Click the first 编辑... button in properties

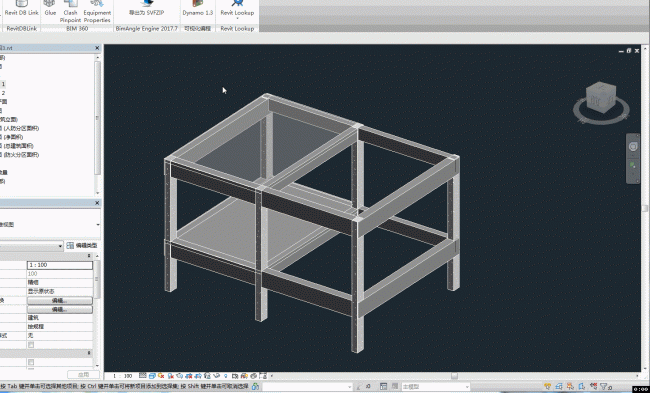(x=60, y=301)
